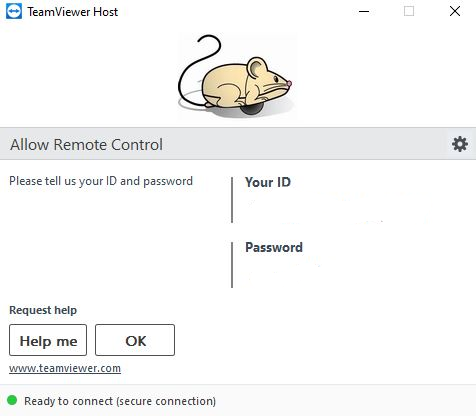Open the www.teamviewer.com link
This screenshot has height=416, width=476.
(x=65, y=368)
